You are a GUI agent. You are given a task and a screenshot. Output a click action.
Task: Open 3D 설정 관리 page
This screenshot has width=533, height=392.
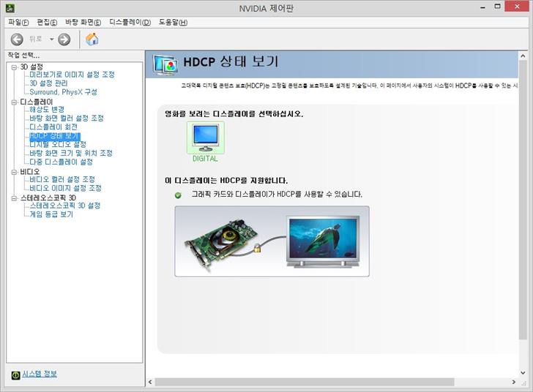pos(48,83)
